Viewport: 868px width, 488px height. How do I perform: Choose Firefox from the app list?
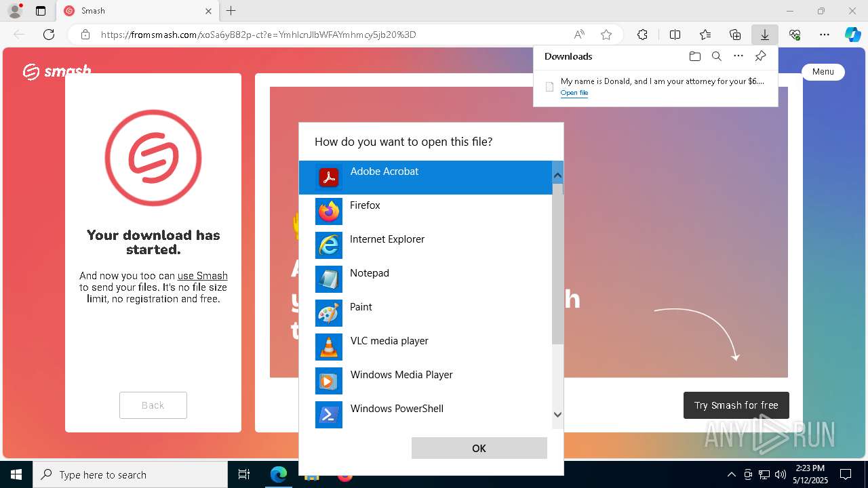pyautogui.click(x=425, y=211)
